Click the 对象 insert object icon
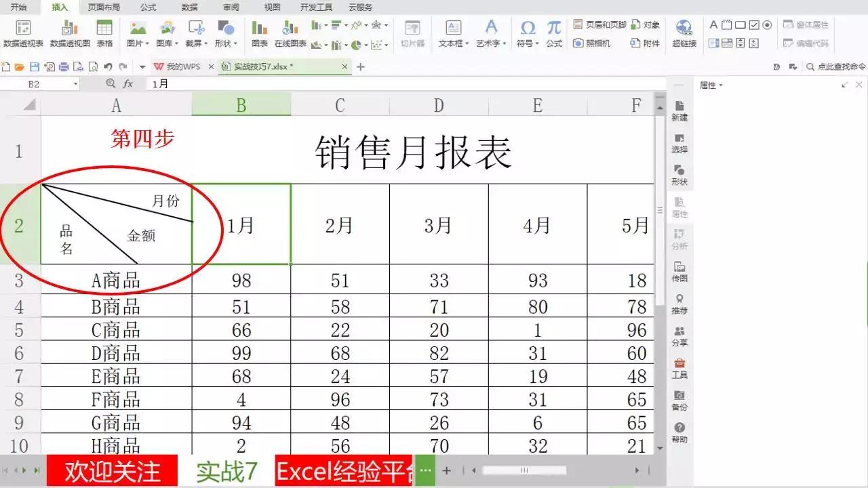This screenshot has height=488, width=868. point(644,23)
